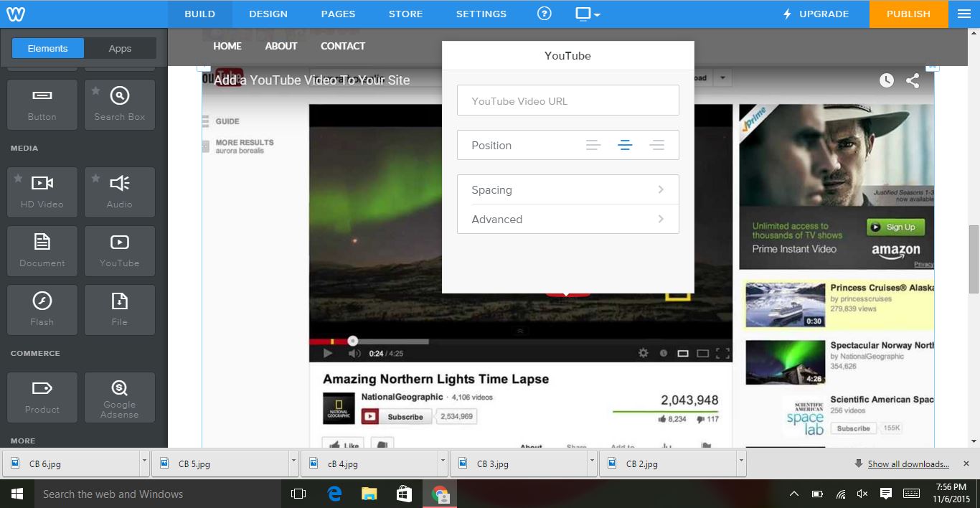Click the page vertical scrollbar
The width and height of the screenshot is (980, 508).
pyautogui.click(x=974, y=258)
